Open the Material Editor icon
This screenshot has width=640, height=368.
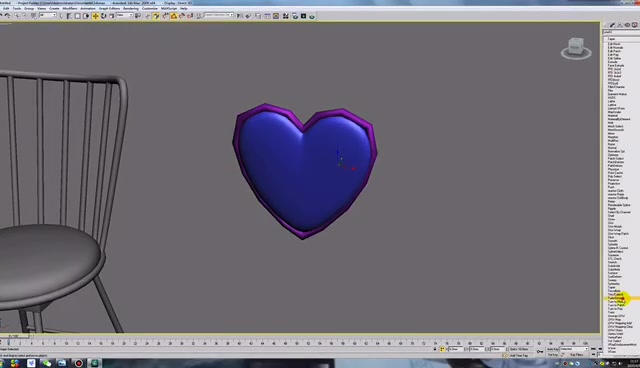(285, 16)
